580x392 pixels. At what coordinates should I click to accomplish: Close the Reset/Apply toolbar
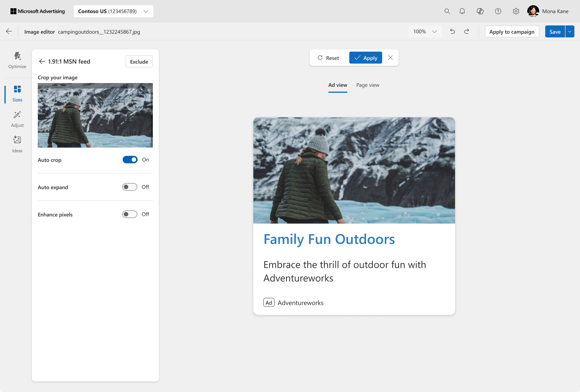pos(390,58)
